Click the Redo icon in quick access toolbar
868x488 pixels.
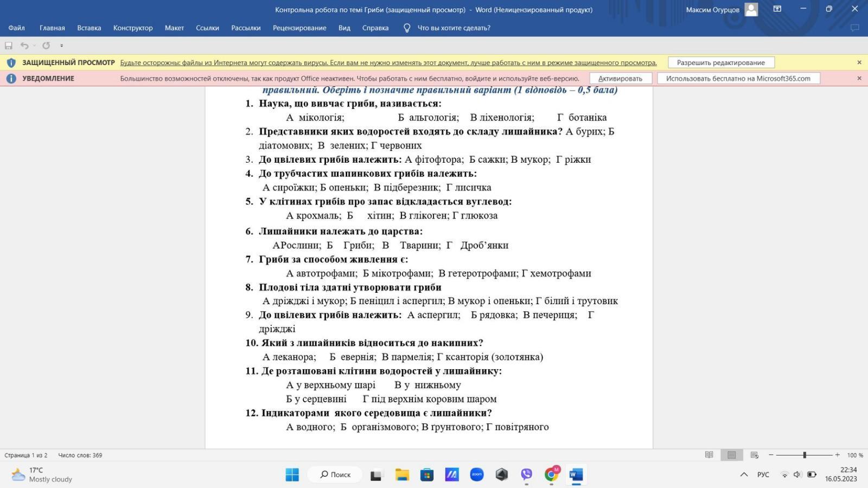(46, 46)
